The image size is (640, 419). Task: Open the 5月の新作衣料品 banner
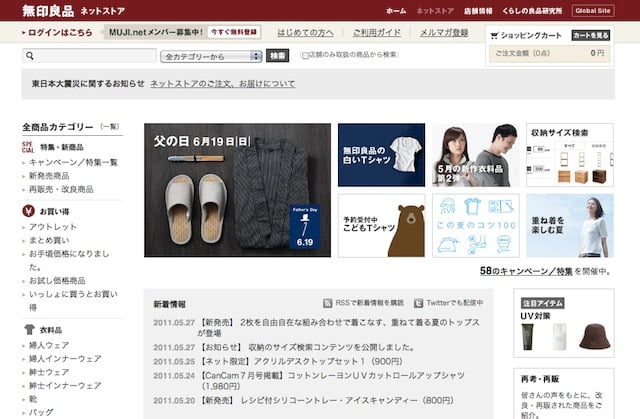click(x=476, y=155)
